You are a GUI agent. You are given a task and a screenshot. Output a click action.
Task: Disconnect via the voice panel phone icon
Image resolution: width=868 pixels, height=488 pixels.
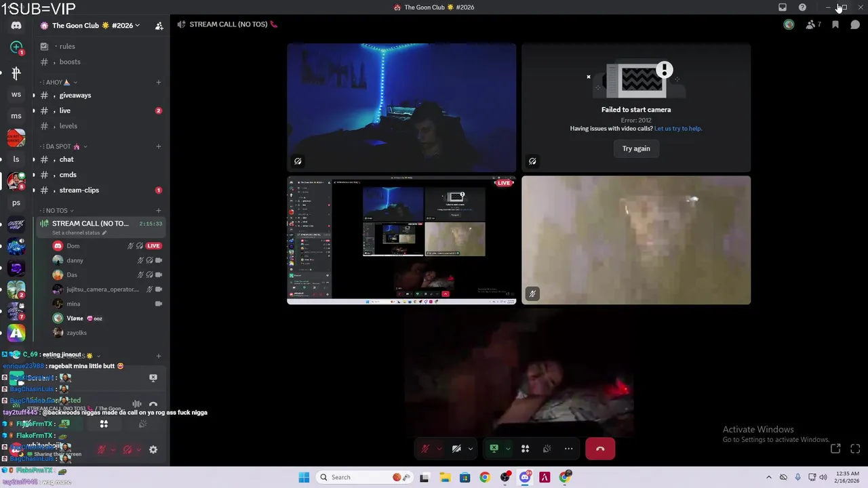pos(153,405)
